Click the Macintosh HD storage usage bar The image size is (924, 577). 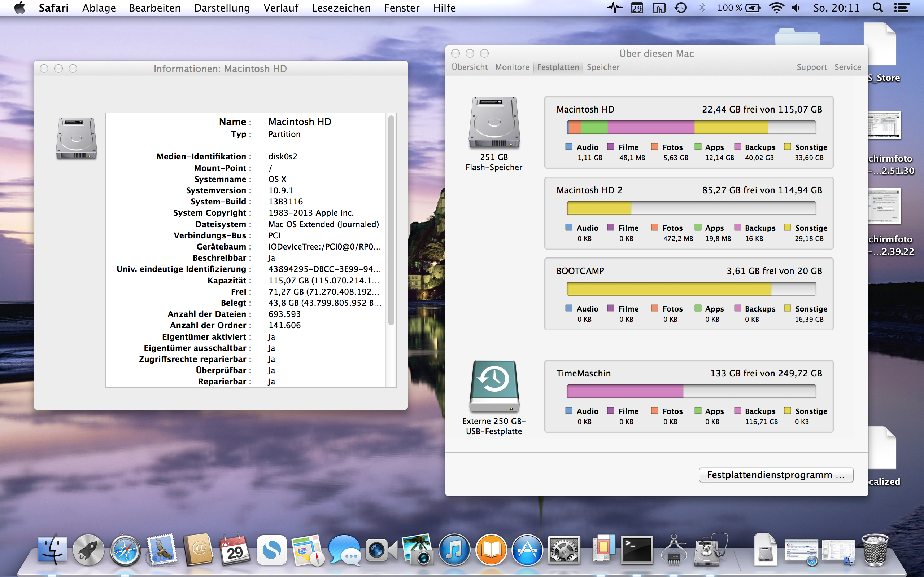tap(691, 127)
